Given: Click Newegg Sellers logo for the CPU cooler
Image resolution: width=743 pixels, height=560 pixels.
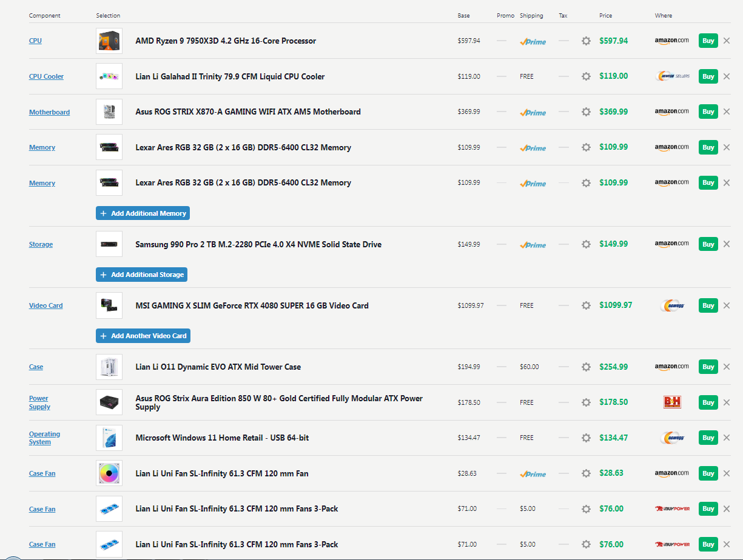Looking at the screenshot, I should (673, 76).
